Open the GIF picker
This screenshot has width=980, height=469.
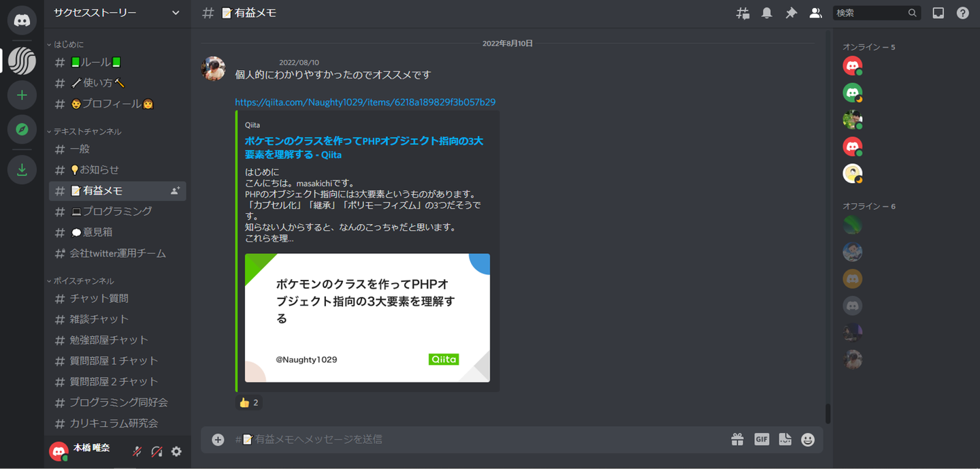[x=762, y=440]
